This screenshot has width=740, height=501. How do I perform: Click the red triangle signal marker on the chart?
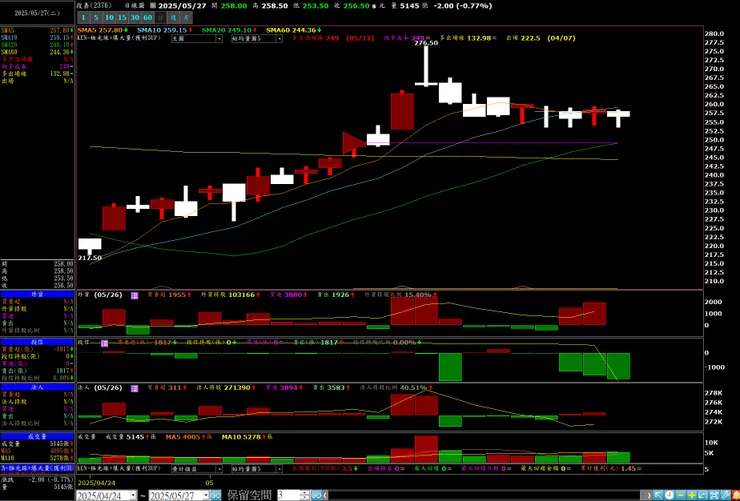[354, 143]
